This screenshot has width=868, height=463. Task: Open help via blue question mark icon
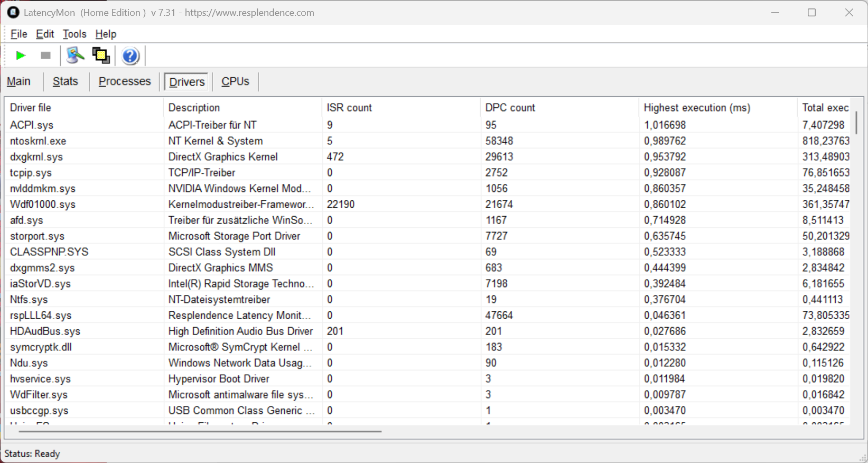[x=130, y=55]
